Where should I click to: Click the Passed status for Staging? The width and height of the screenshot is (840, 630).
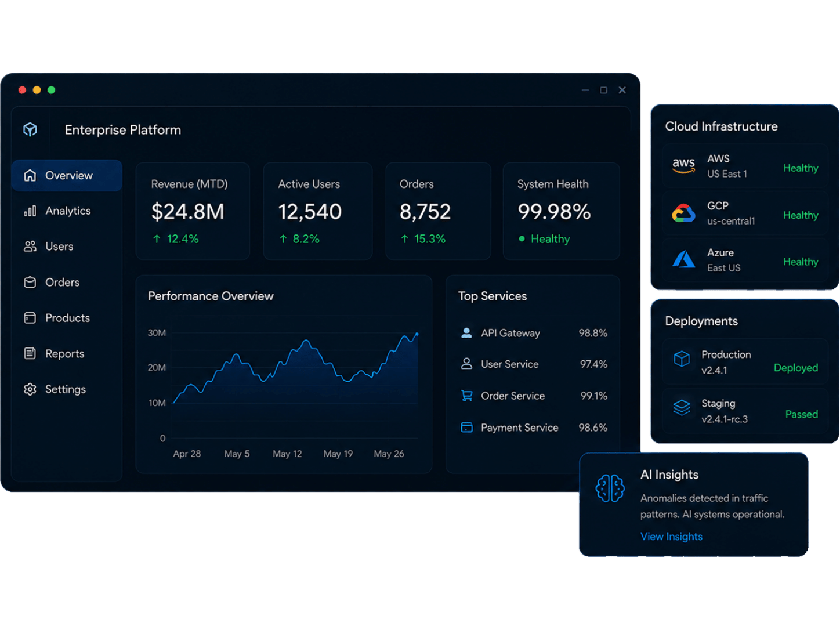pyautogui.click(x=802, y=414)
